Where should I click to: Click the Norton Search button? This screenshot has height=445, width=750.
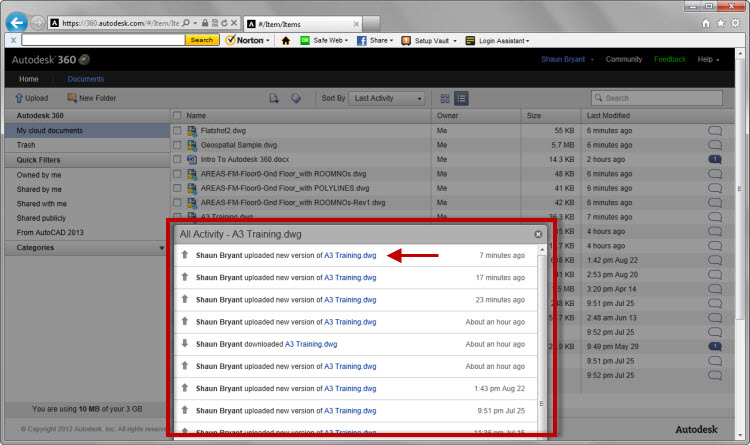202,40
